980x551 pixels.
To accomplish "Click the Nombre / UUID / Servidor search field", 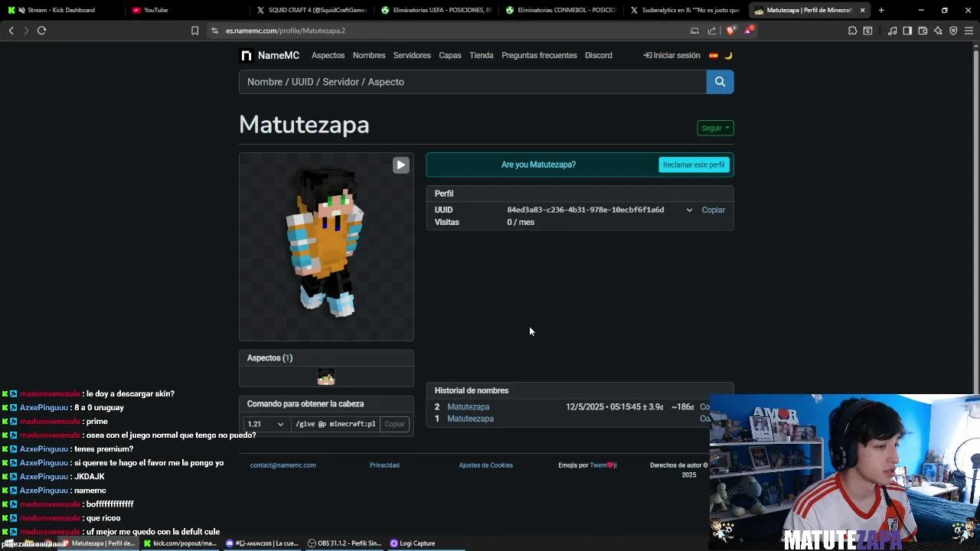I will (x=472, y=82).
